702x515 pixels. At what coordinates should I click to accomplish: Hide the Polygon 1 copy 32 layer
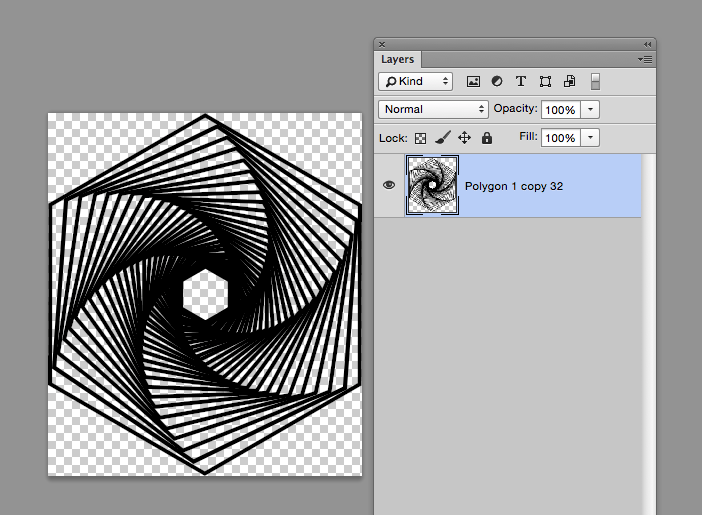pyautogui.click(x=389, y=185)
